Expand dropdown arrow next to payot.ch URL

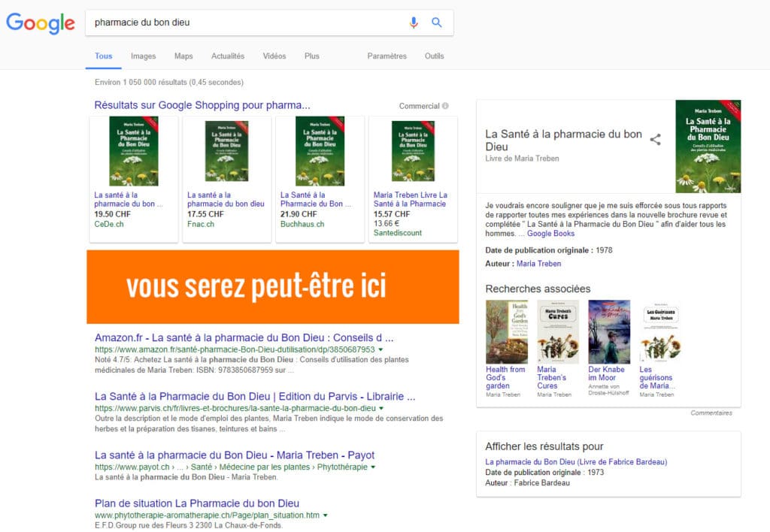click(x=373, y=467)
